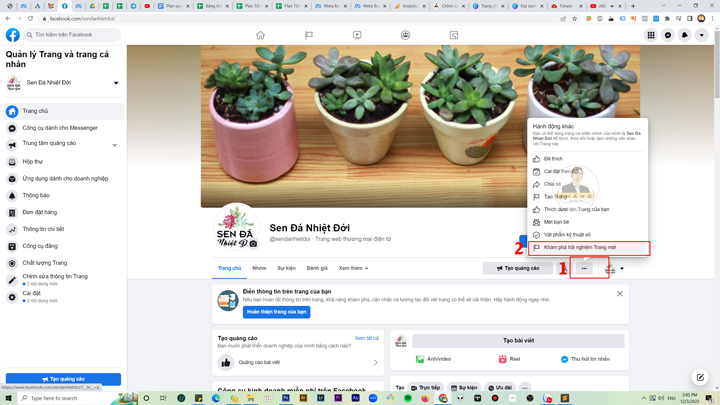The height and width of the screenshot is (405, 720).
Task: Go to the Home feed icon
Action: pos(260,35)
